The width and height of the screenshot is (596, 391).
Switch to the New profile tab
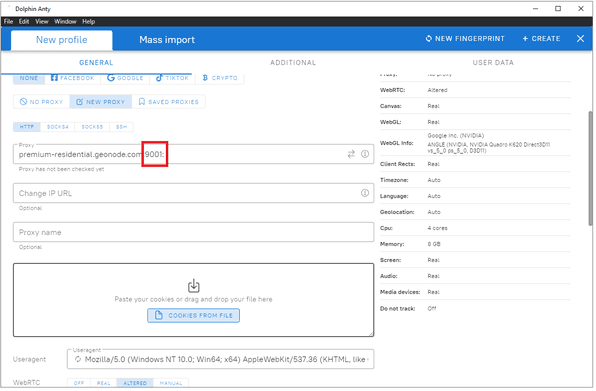62,40
